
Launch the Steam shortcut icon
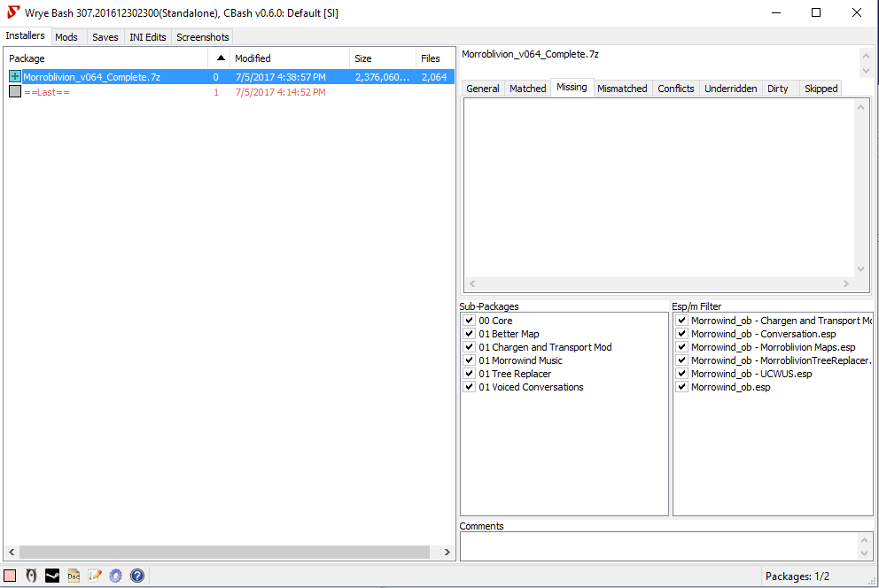(x=52, y=576)
